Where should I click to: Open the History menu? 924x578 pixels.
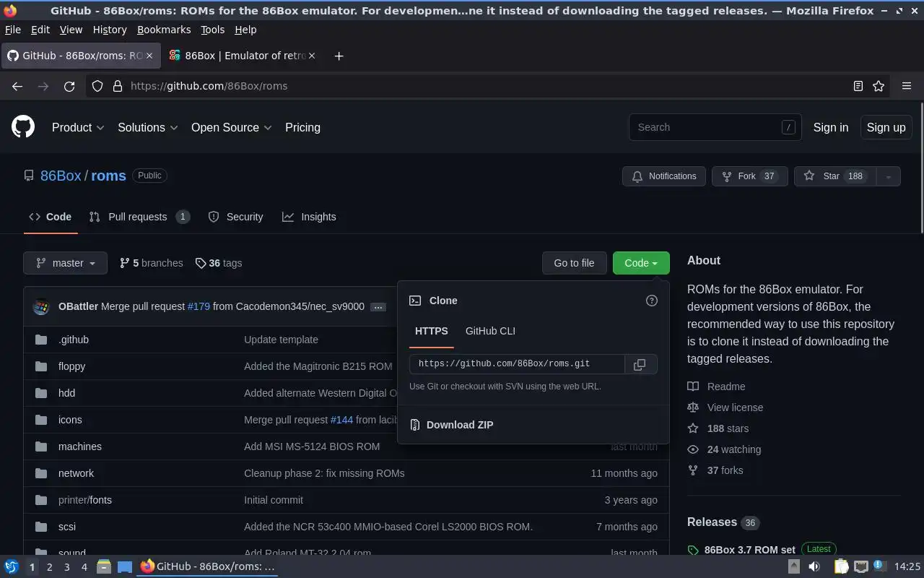click(110, 30)
